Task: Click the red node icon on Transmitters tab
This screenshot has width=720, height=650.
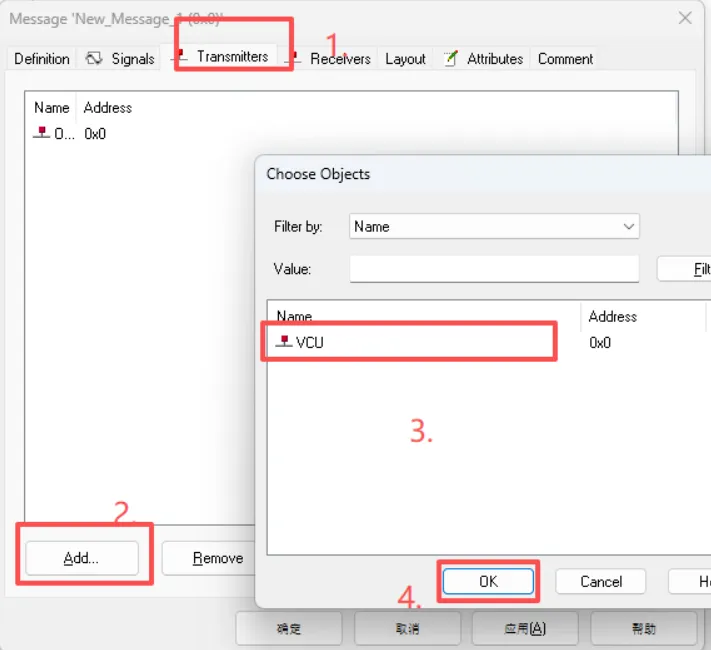Action: click(182, 57)
